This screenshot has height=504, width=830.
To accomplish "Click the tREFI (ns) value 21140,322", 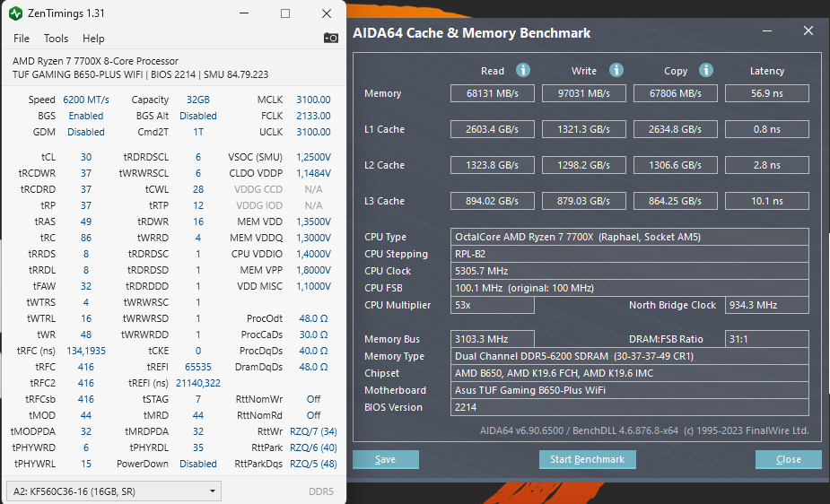I will pyautogui.click(x=198, y=383).
